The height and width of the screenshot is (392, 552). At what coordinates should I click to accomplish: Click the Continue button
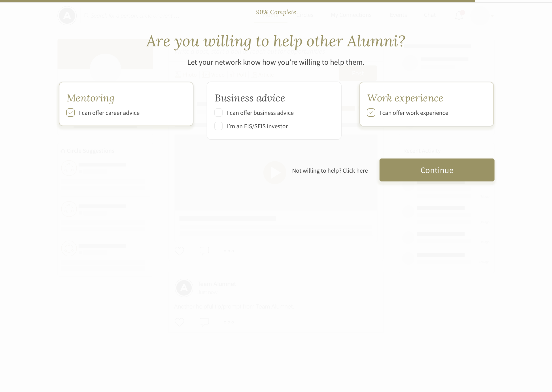pyautogui.click(x=437, y=170)
